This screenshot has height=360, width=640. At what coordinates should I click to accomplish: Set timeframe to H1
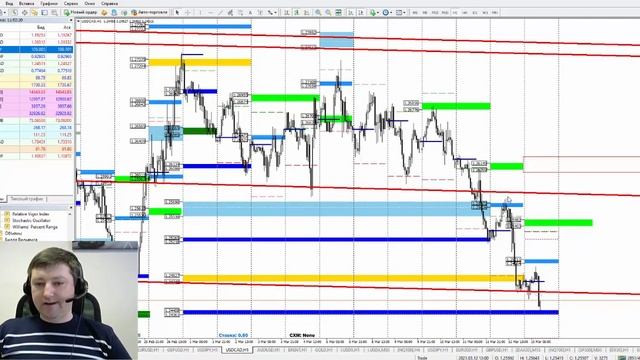455,13
